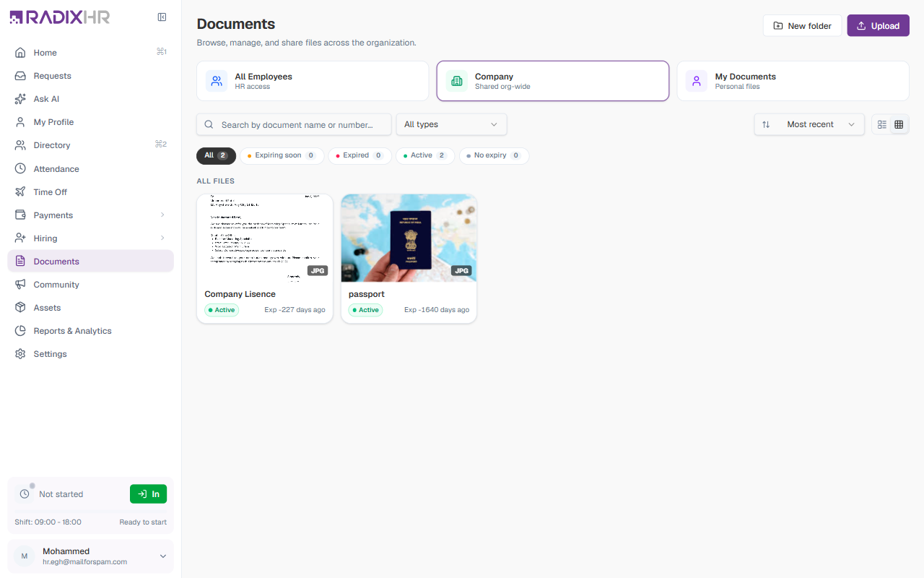
Task: Click the Company Lisence file name
Action: [240, 294]
